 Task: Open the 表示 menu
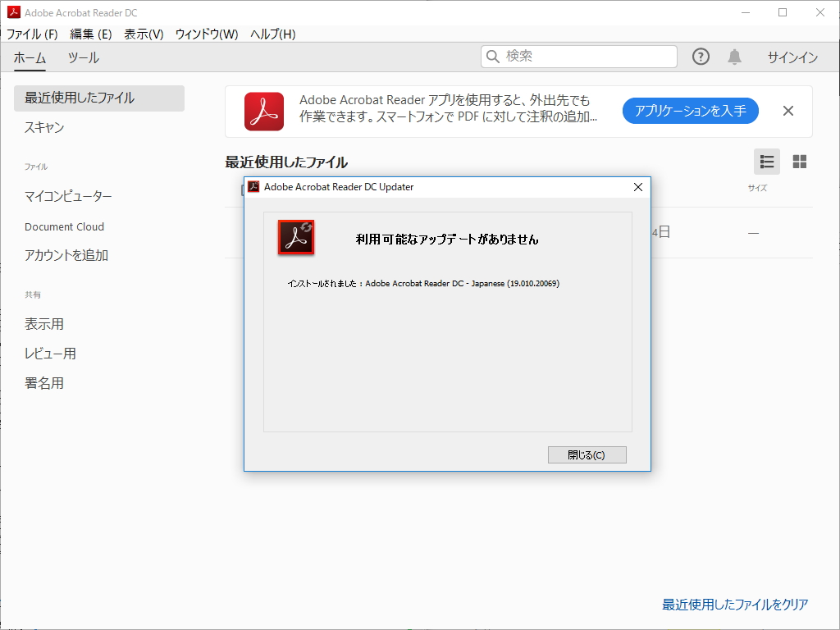pos(143,34)
